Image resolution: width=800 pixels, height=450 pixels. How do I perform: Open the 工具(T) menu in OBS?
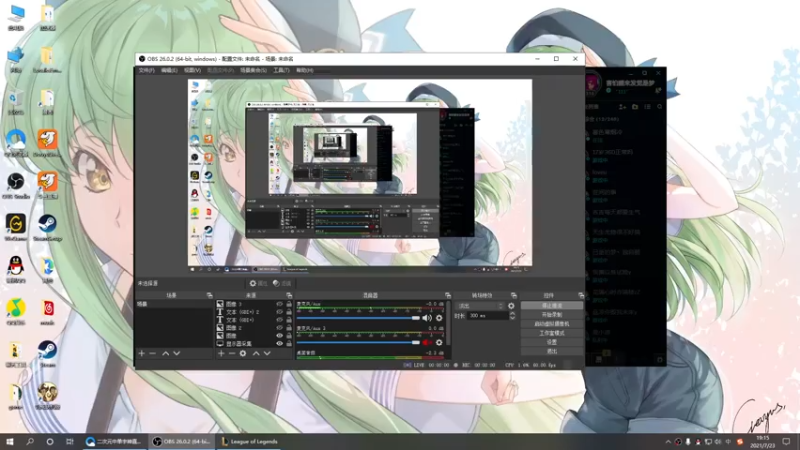pos(281,70)
